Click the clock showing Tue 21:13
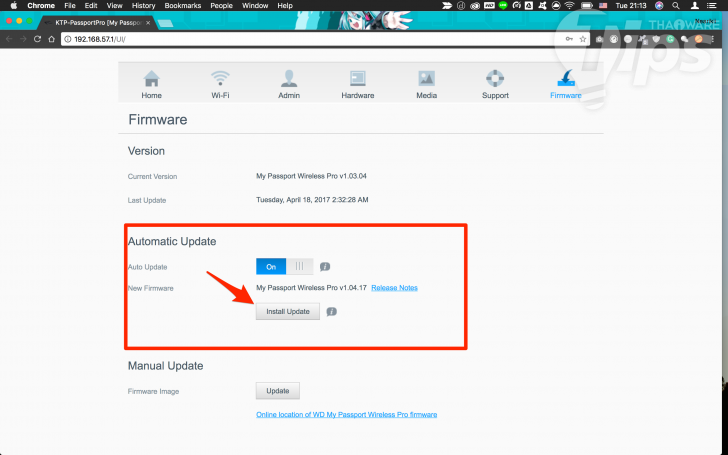Image resolution: width=728 pixels, height=455 pixels. coord(631,6)
